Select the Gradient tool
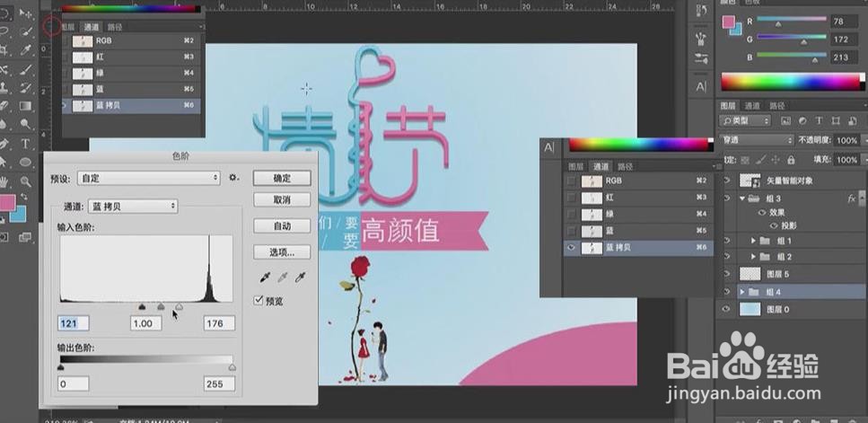The width and height of the screenshot is (868, 423). [26, 106]
